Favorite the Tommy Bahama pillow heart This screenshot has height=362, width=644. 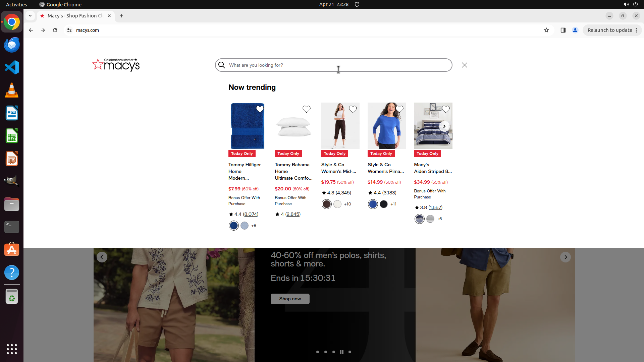pos(306,109)
